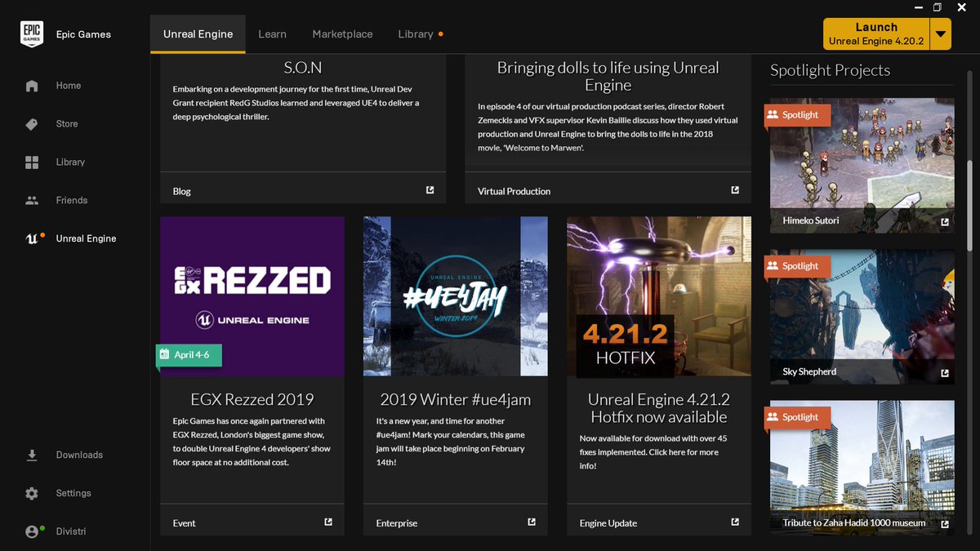Click external link icon on Himeko Sutori
The width and height of the screenshot is (980, 551).
click(x=945, y=222)
